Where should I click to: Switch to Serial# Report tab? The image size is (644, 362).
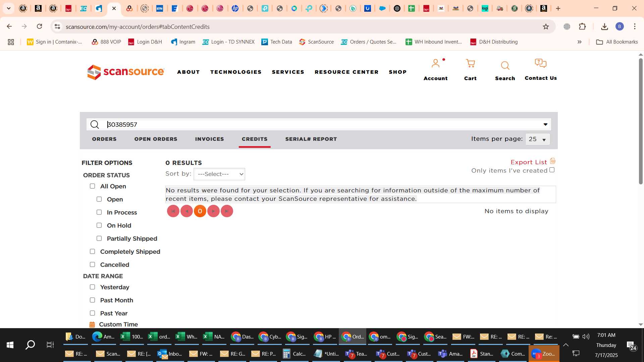coord(311,139)
